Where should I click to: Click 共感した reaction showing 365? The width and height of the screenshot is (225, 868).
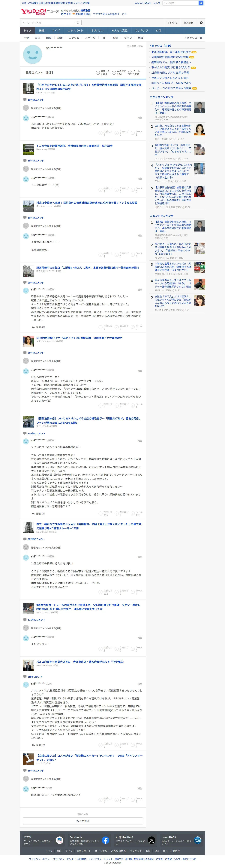pos(106,514)
